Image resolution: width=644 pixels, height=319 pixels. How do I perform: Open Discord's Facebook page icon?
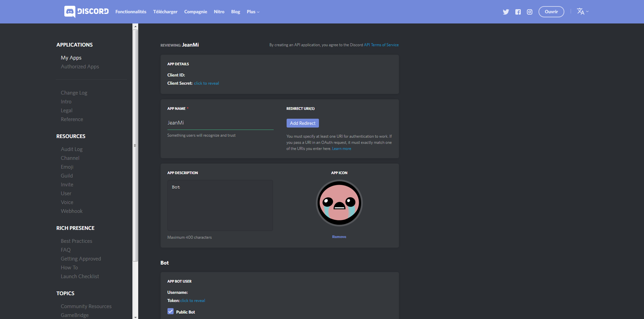click(518, 12)
